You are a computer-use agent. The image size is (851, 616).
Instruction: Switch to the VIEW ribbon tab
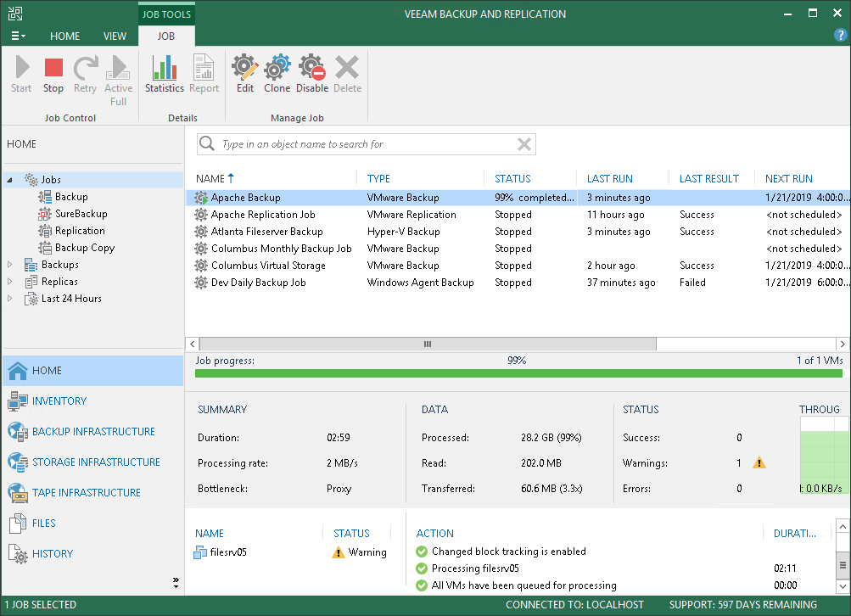(115, 36)
